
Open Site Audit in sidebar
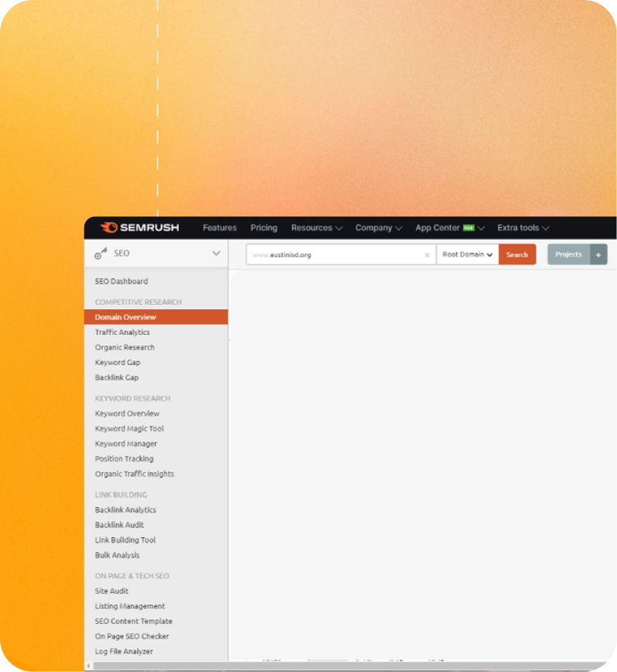pos(111,591)
